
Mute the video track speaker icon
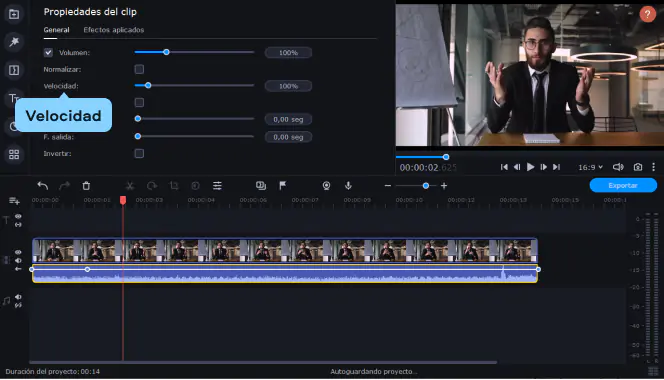[18, 261]
